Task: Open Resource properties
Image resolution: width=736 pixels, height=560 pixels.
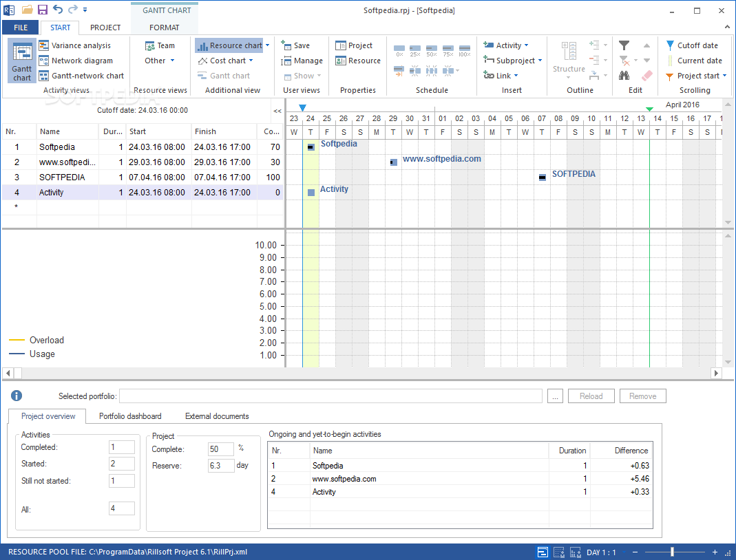Action: pos(358,61)
